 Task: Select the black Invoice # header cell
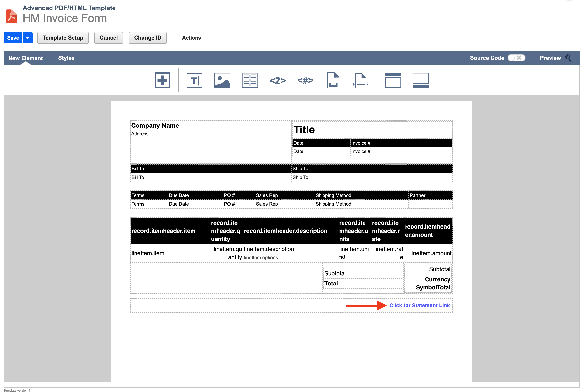click(401, 143)
